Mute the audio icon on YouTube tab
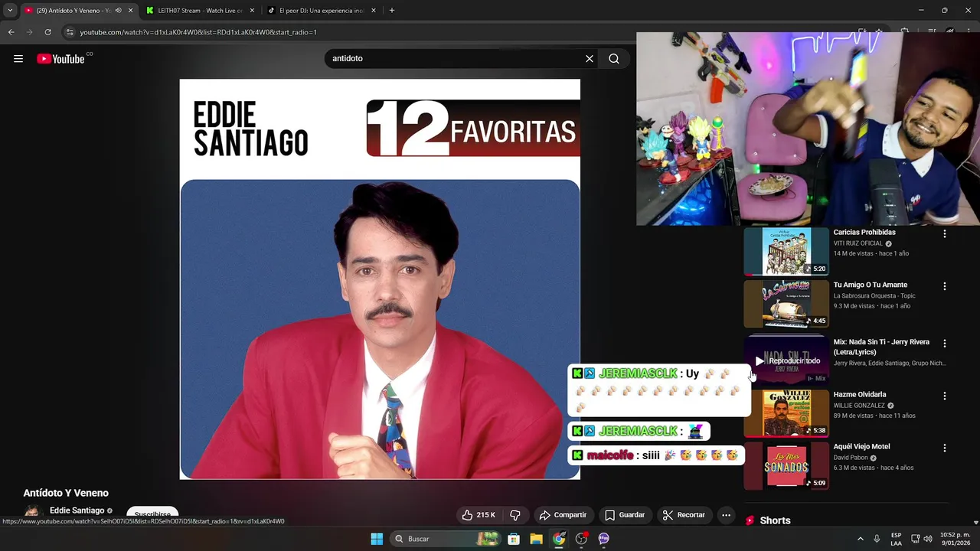Viewport: 980px width, 551px height. click(x=118, y=11)
